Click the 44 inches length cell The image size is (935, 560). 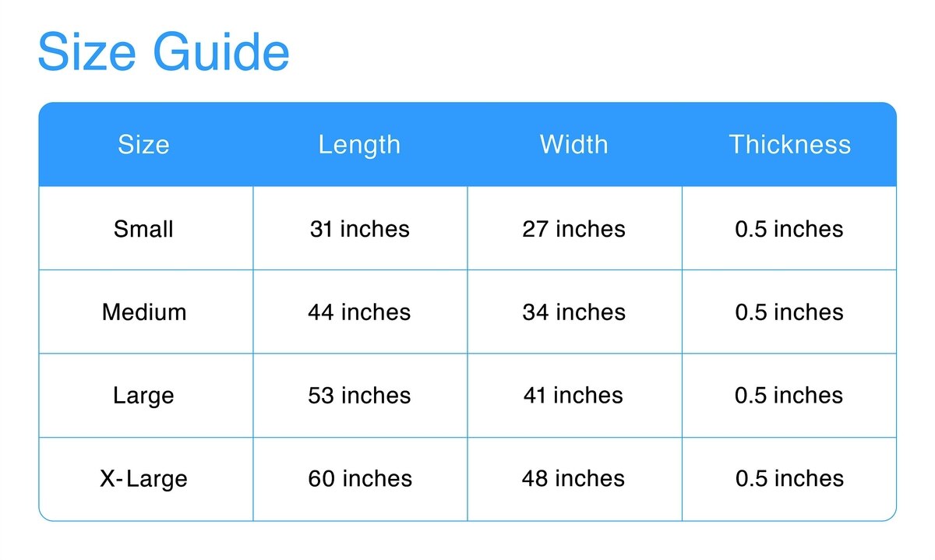[x=359, y=312]
